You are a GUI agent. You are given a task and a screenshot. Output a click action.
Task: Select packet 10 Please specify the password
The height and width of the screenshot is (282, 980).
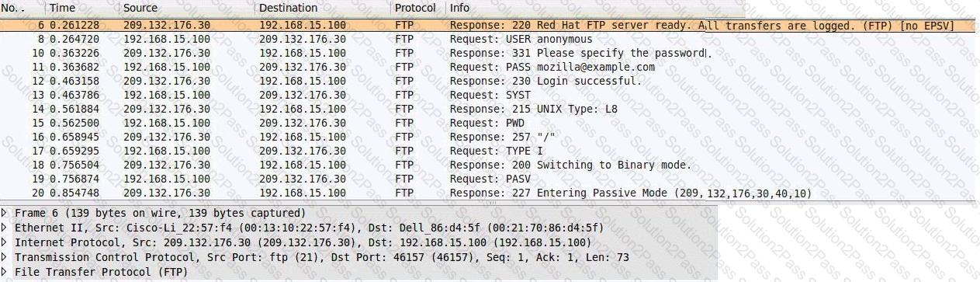(489, 53)
